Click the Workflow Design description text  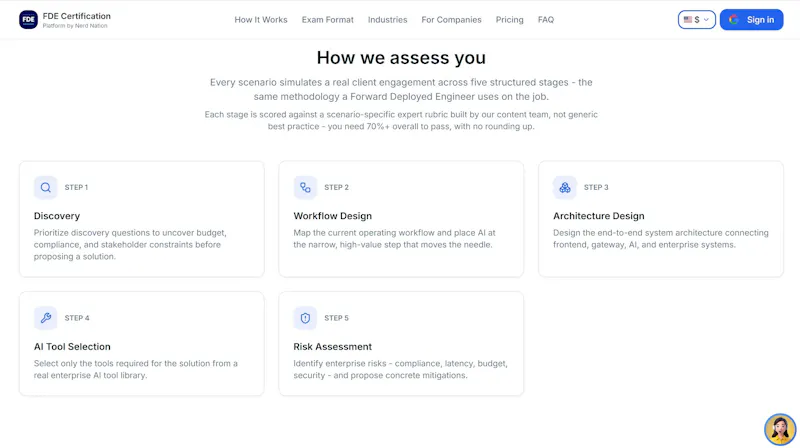tap(394, 238)
